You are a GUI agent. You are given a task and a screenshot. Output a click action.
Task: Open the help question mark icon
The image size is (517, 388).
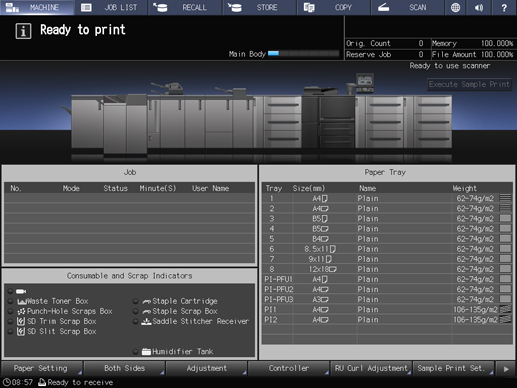click(x=504, y=7)
